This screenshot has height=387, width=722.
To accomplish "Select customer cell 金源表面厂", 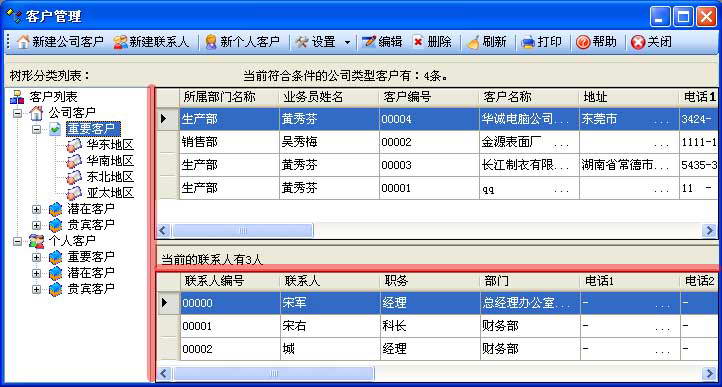I will pos(529,142).
